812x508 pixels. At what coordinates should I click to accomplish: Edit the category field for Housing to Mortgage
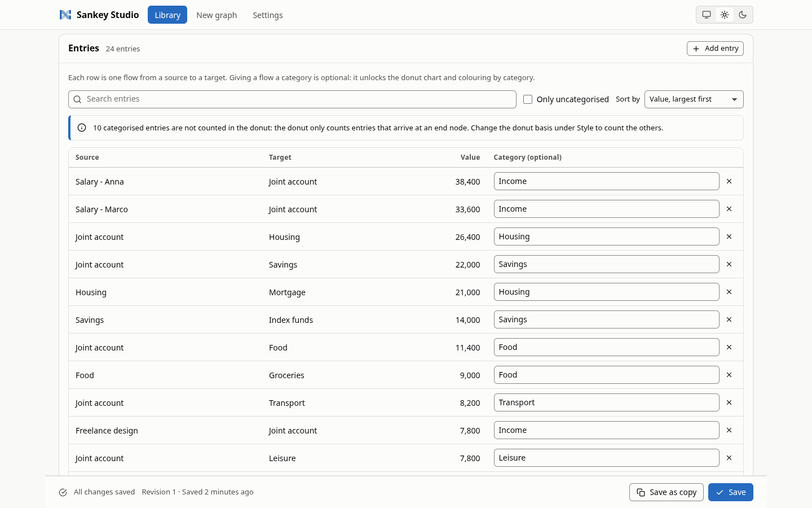coord(606,292)
